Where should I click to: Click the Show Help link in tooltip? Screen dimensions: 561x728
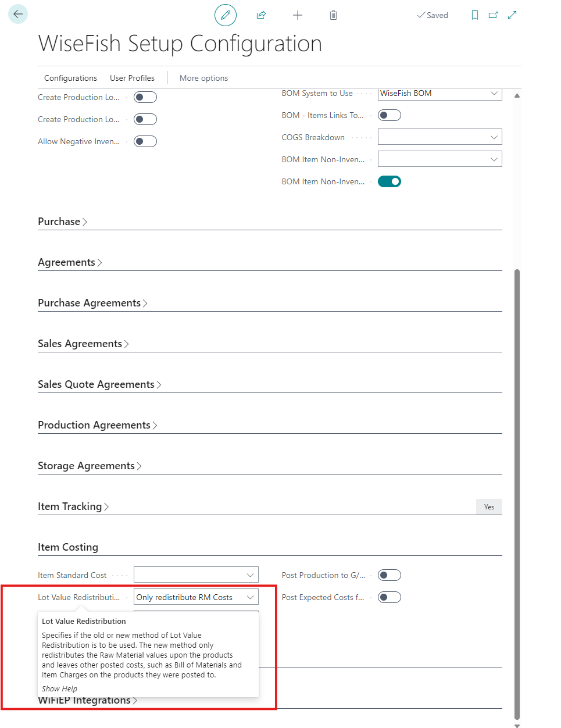pos(59,688)
